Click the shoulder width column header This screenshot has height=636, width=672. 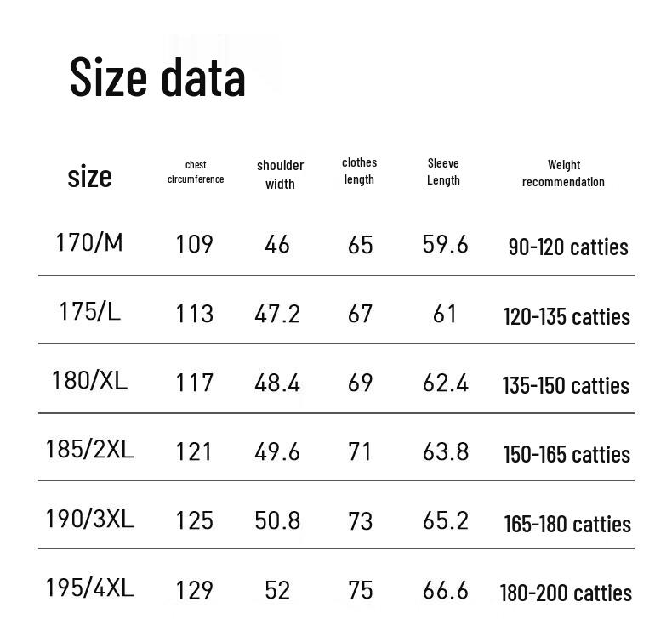280,173
